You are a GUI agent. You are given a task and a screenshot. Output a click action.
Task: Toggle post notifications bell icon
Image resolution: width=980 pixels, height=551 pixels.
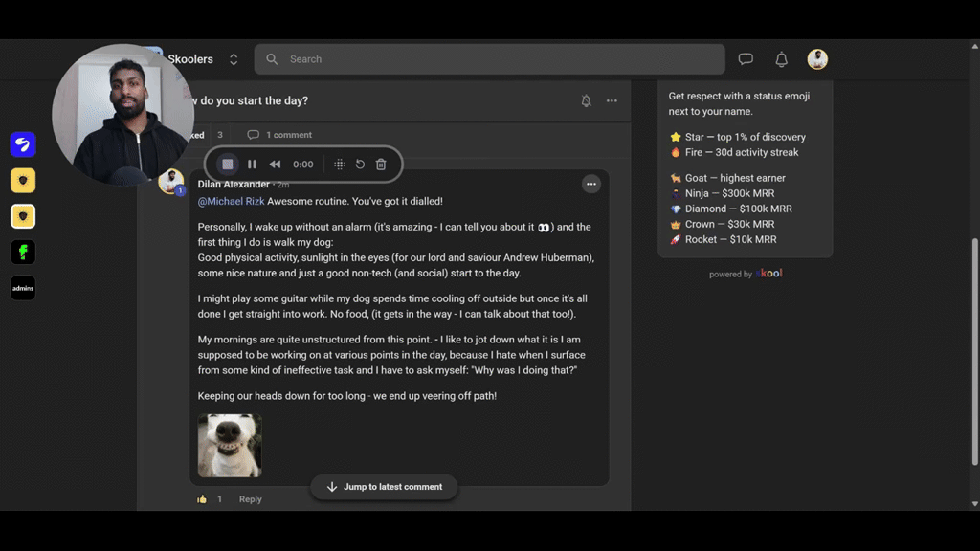pos(586,100)
